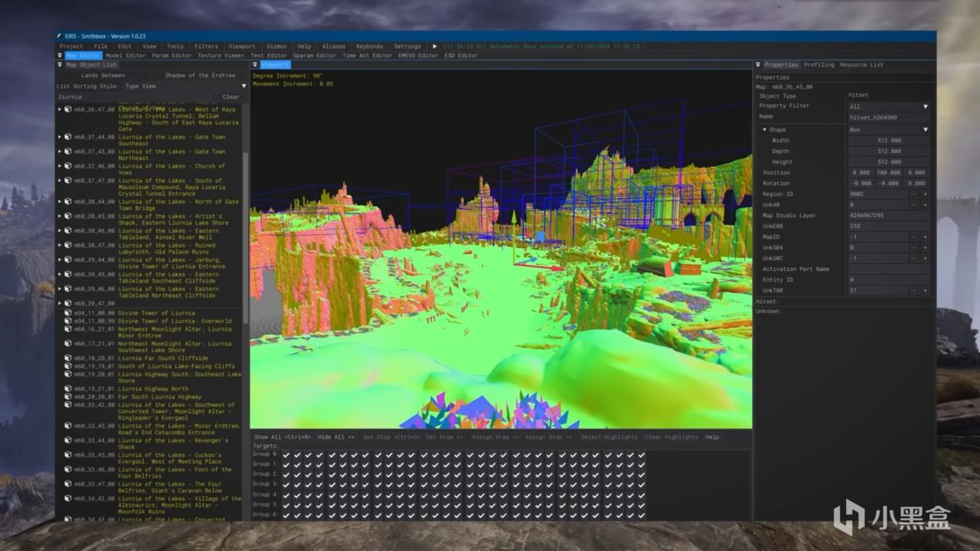
Task: Increment the Region ID value
Action: 925,194
